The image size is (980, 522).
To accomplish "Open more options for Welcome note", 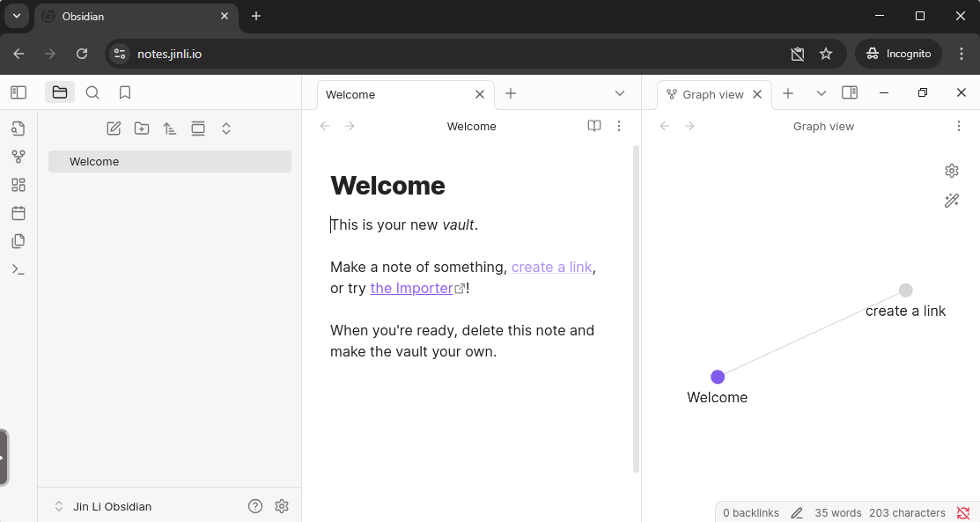I will point(619,126).
